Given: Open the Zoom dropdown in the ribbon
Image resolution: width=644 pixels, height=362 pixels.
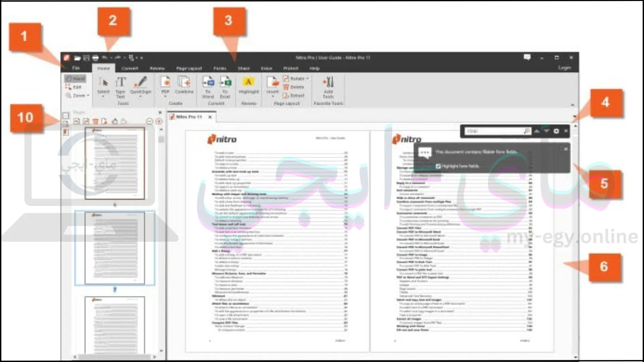Looking at the screenshot, I should point(78,96).
